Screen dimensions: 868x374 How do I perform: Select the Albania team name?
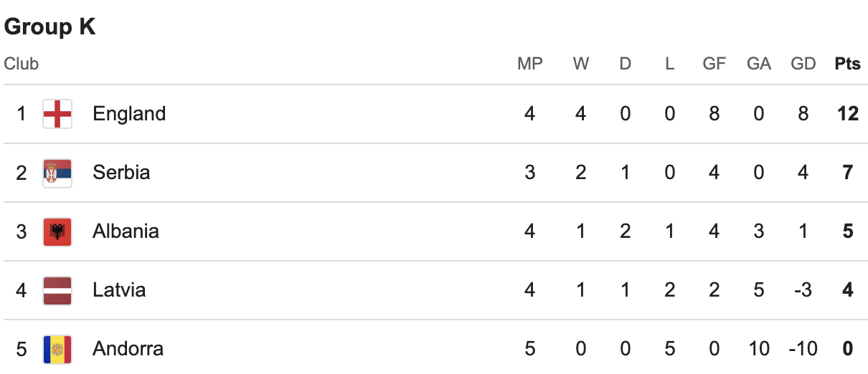click(126, 231)
